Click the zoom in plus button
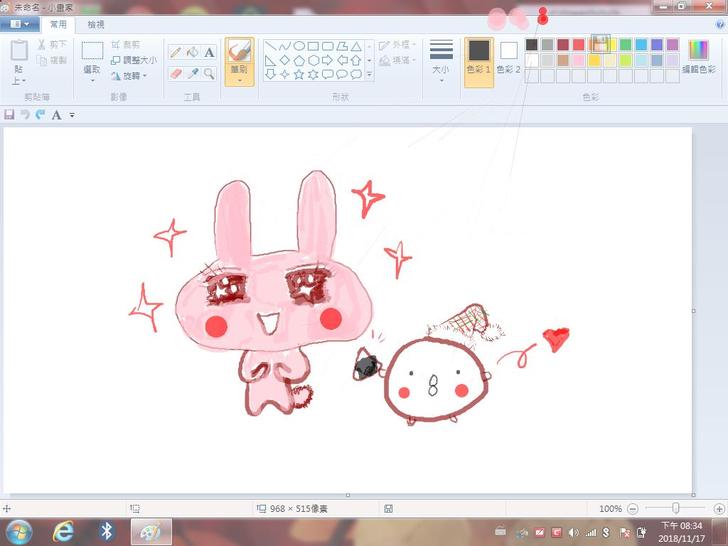 719,509
